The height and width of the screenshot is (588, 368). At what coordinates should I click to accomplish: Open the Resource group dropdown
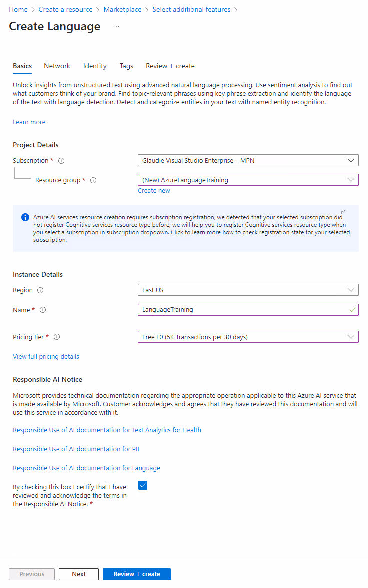[248, 180]
